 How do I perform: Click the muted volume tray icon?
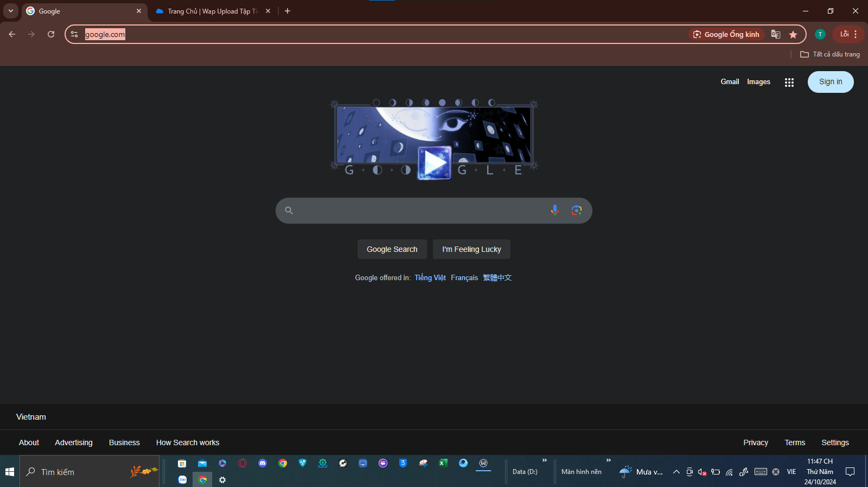702,472
